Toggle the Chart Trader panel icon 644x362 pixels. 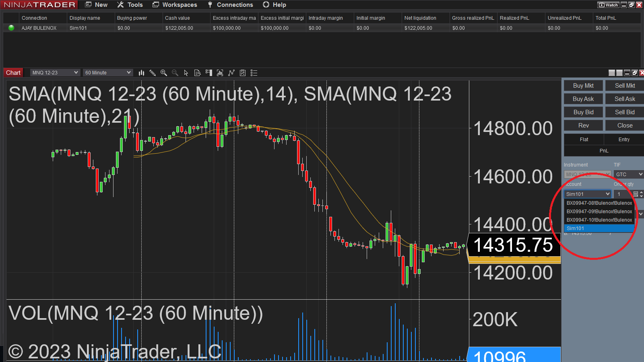point(208,73)
